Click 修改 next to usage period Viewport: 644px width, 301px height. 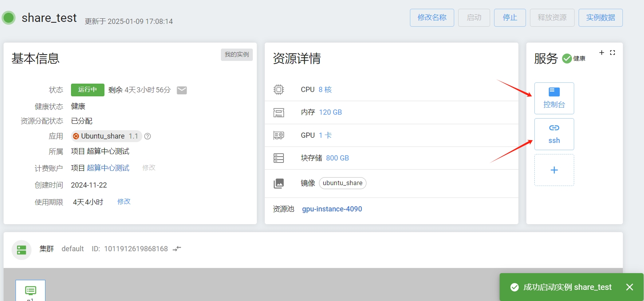124,201
